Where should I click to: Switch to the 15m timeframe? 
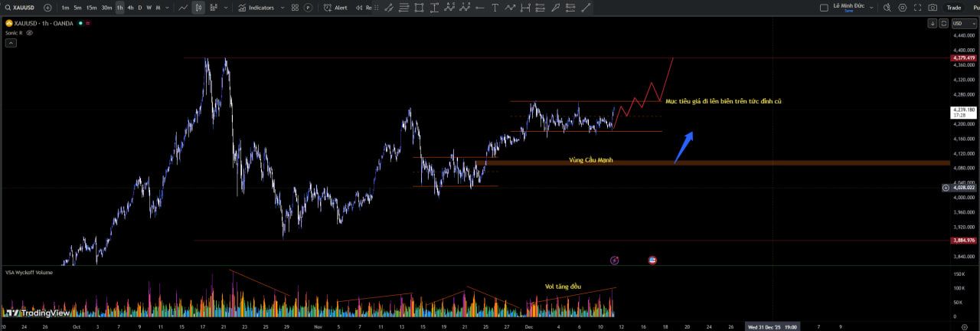click(x=91, y=8)
